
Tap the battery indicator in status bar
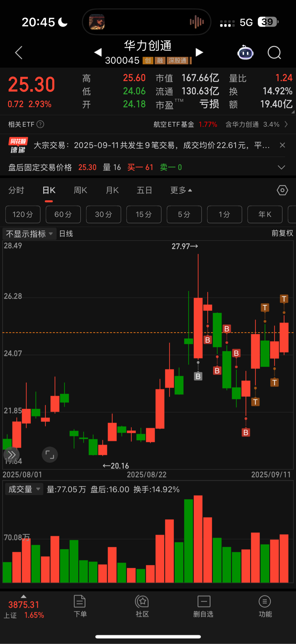coord(268,22)
